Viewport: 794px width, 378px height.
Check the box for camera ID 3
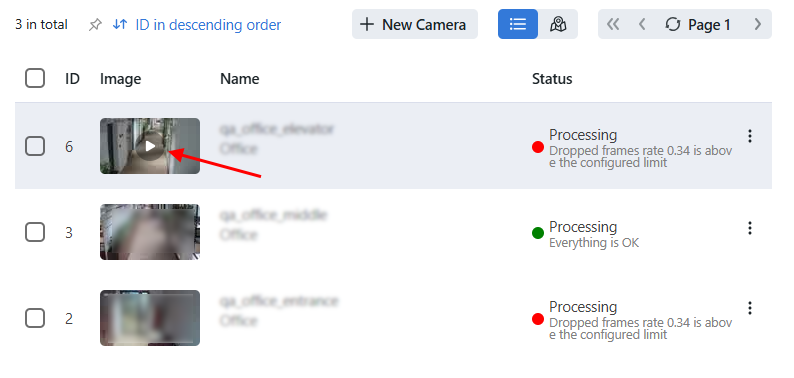[x=35, y=233]
